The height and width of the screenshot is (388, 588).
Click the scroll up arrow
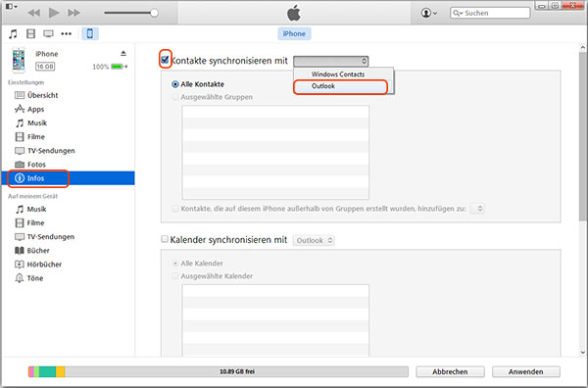(583, 48)
